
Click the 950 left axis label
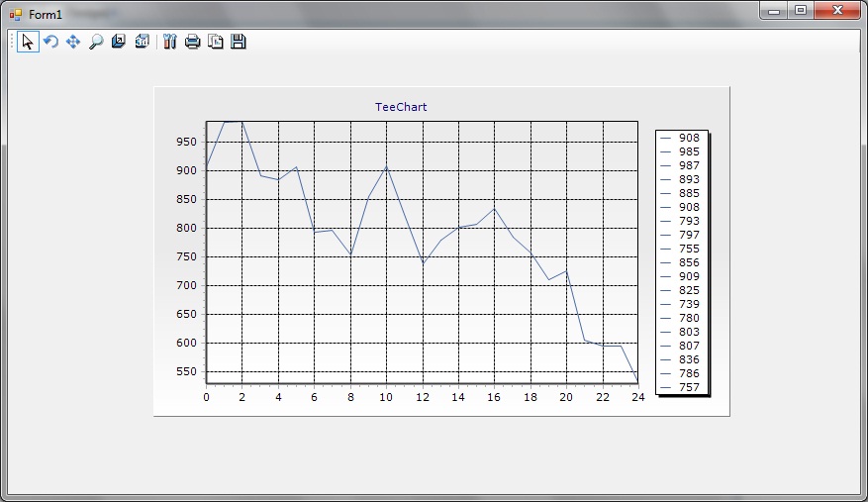click(186, 142)
